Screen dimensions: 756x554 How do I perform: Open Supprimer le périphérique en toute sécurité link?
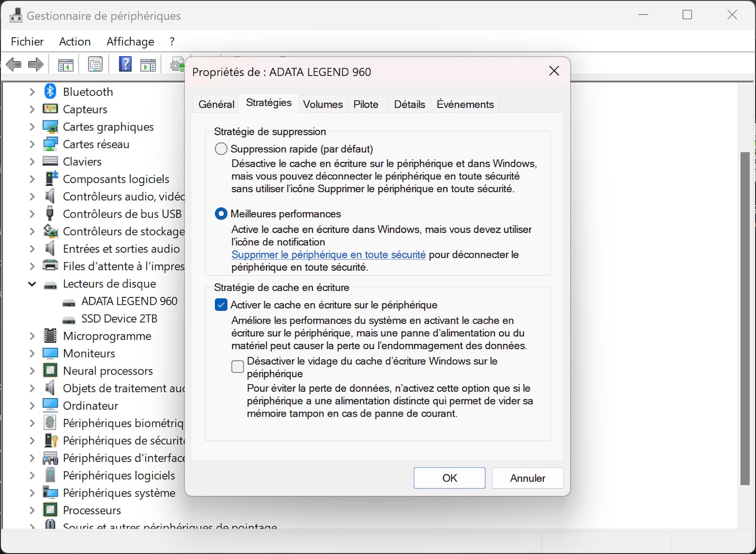(x=328, y=255)
